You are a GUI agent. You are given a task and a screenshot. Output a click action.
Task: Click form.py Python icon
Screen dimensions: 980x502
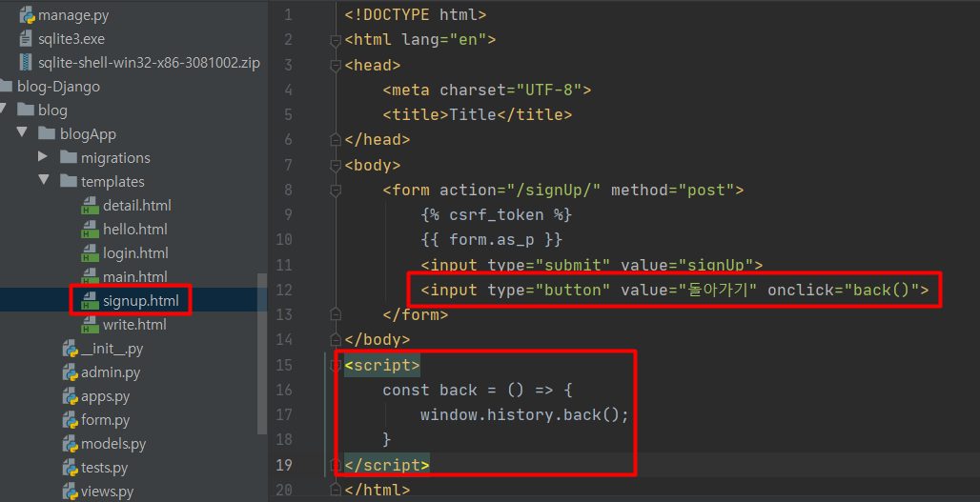70,419
